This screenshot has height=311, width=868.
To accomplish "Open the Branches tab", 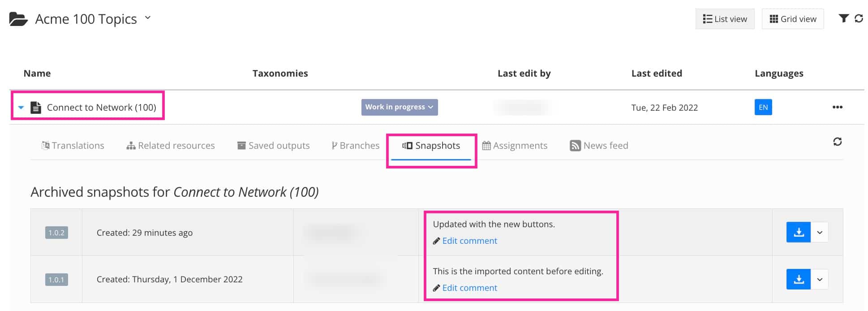I will pos(360,145).
